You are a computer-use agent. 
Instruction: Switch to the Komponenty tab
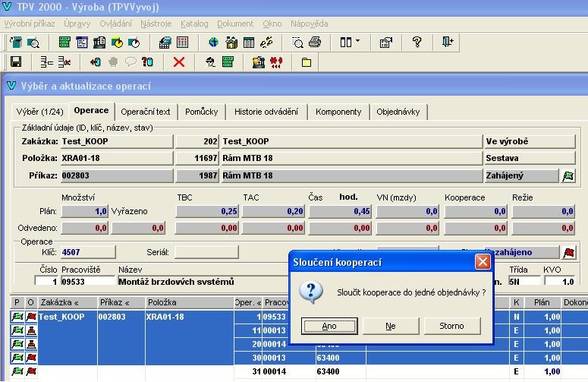338,112
